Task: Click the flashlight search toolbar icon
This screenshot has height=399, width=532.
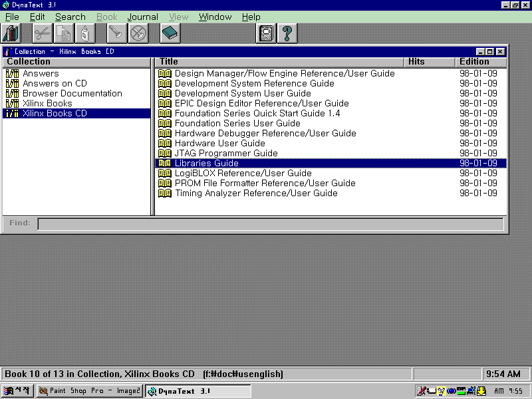Action: click(x=117, y=33)
